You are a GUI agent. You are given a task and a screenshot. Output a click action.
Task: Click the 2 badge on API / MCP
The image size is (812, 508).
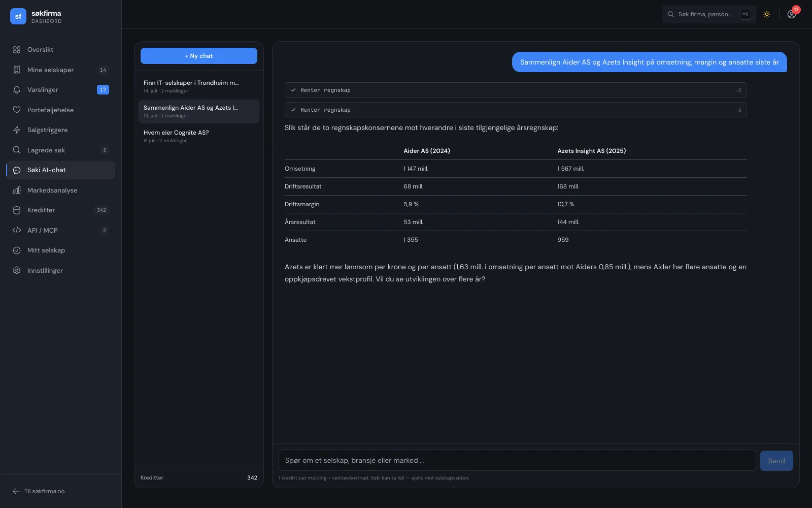point(105,231)
